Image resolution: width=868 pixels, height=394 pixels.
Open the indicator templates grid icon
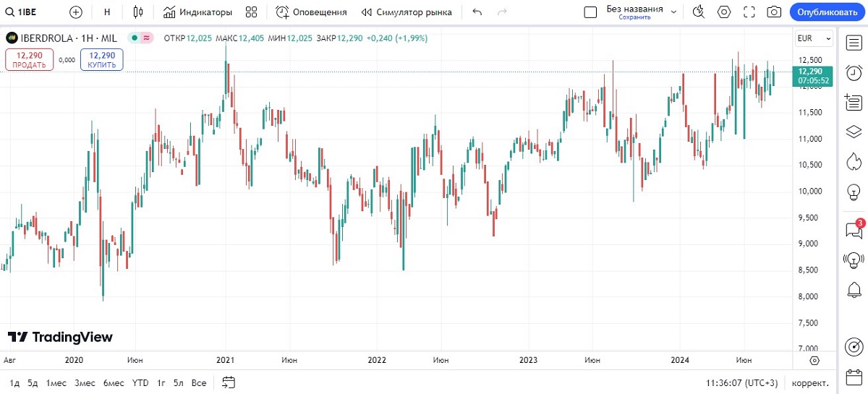(x=251, y=12)
